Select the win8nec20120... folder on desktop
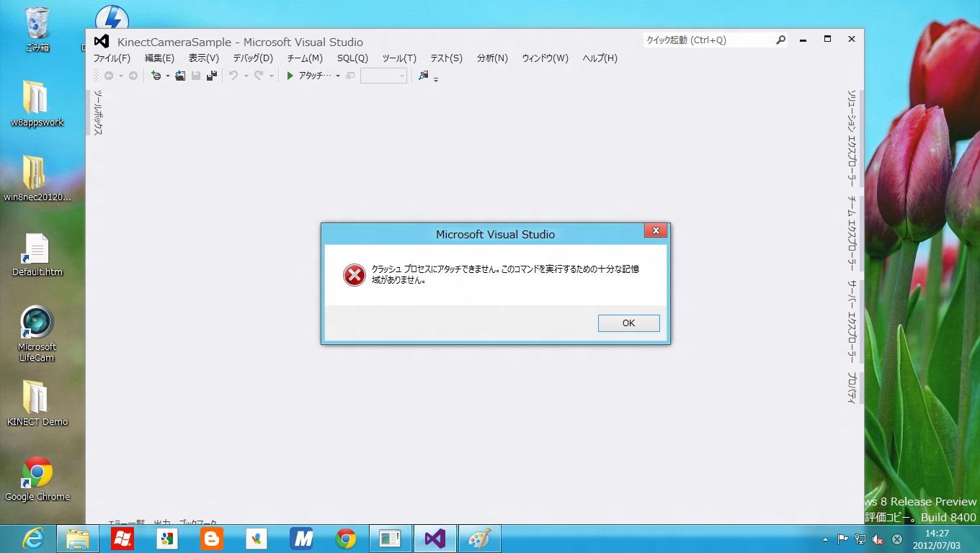This screenshot has width=980, height=553. (37, 179)
